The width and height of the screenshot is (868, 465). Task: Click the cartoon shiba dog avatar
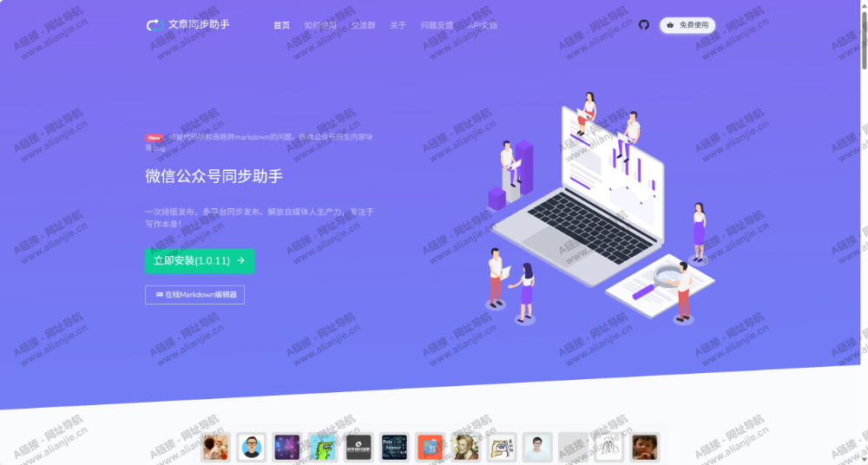502,448
